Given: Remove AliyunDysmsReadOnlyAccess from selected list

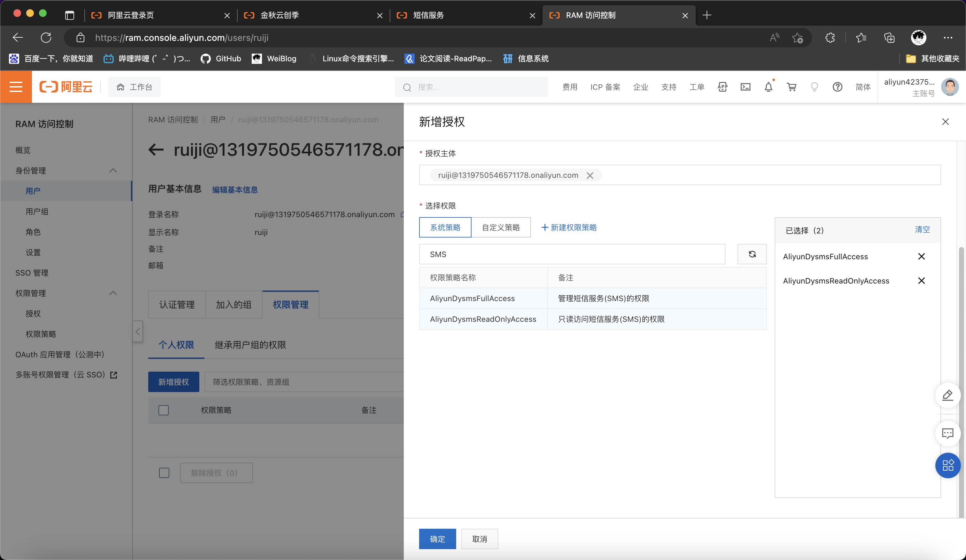Looking at the screenshot, I should (x=921, y=281).
